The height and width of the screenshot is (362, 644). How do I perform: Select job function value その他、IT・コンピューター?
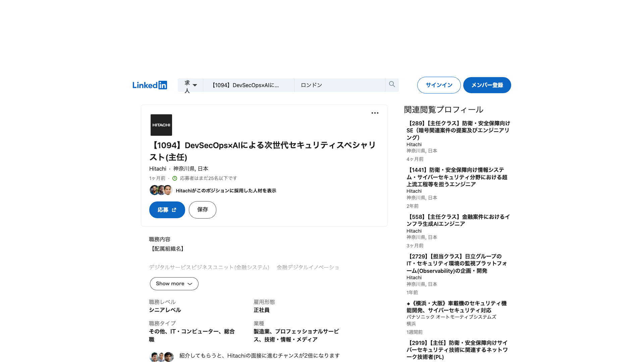[192, 336]
